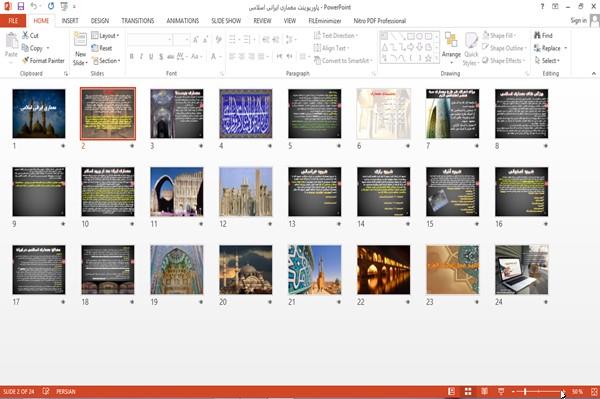Open the Quick Styles gallery
Viewport: 600px width, 399px height.
[471, 49]
